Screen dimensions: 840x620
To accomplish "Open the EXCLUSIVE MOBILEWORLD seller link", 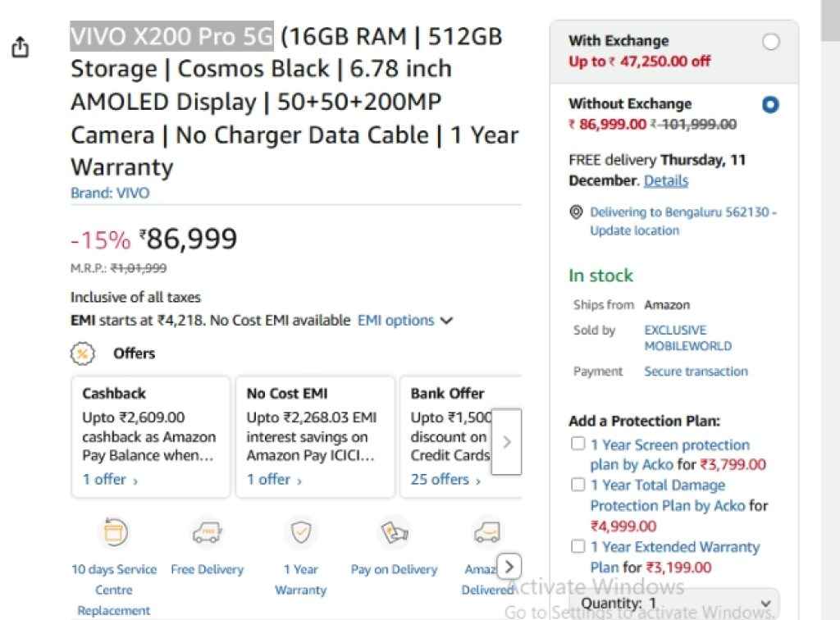I will (687, 338).
